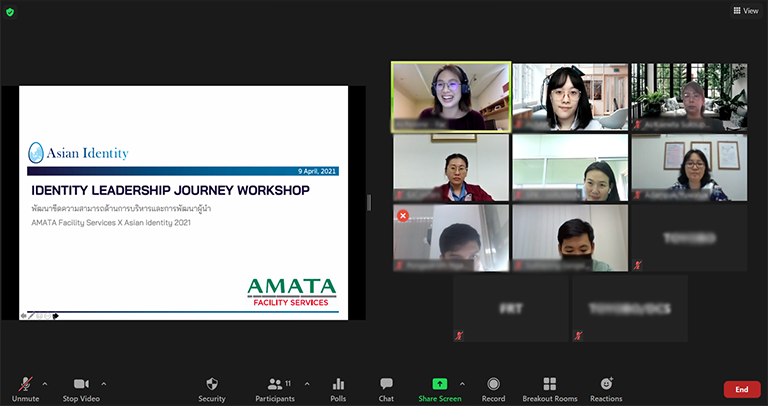This screenshot has width=768, height=406.
Task: Click the green Share Screen icon
Action: (439, 385)
